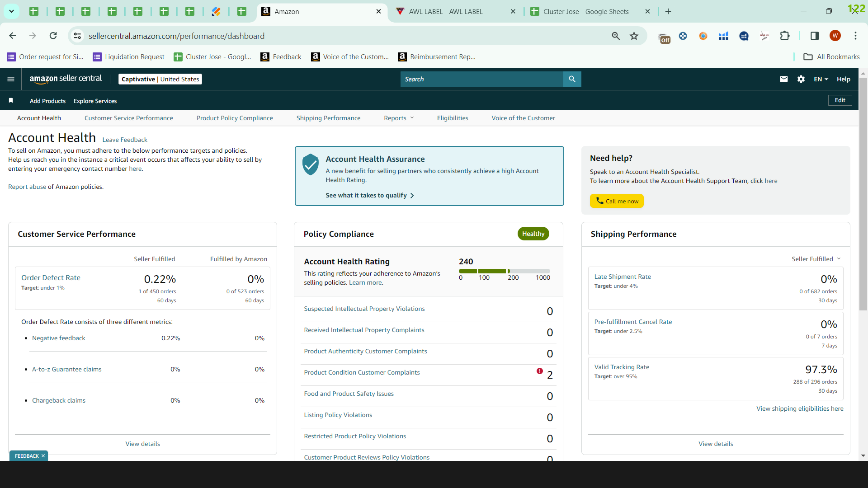The image size is (868, 488).
Task: Open Suspected Intellectual Property Violations link
Action: [364, 309]
